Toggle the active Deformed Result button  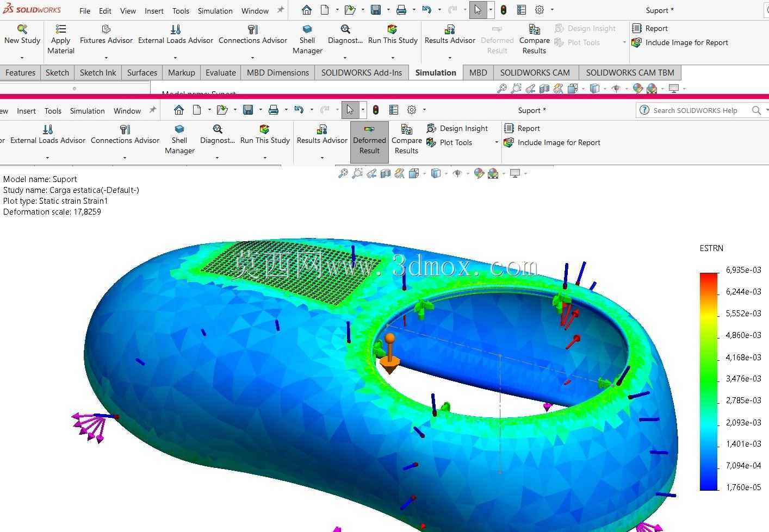point(369,142)
